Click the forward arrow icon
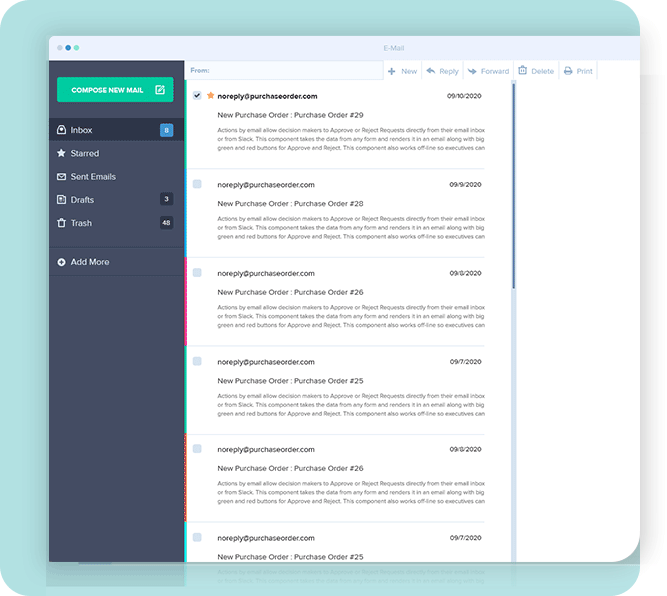 pyautogui.click(x=472, y=71)
